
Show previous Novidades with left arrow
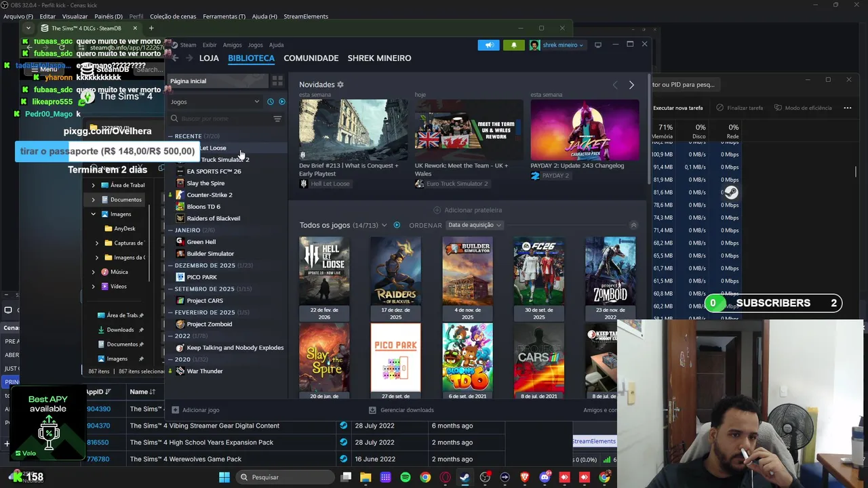(615, 85)
